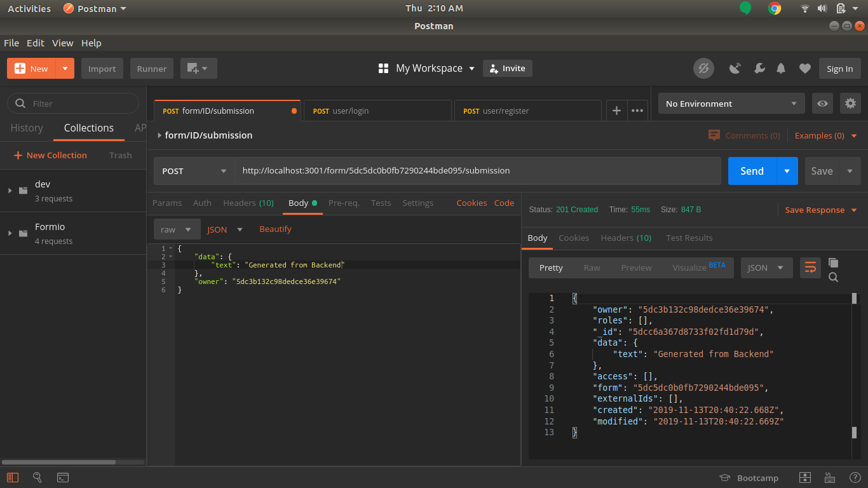Expand the Formio collection
Screen dimensions: 868x488
click(10, 233)
